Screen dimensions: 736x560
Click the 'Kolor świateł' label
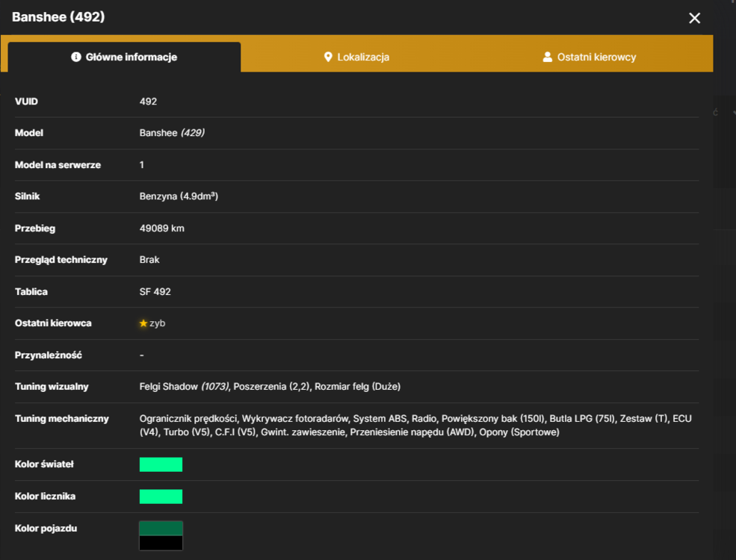tap(44, 464)
